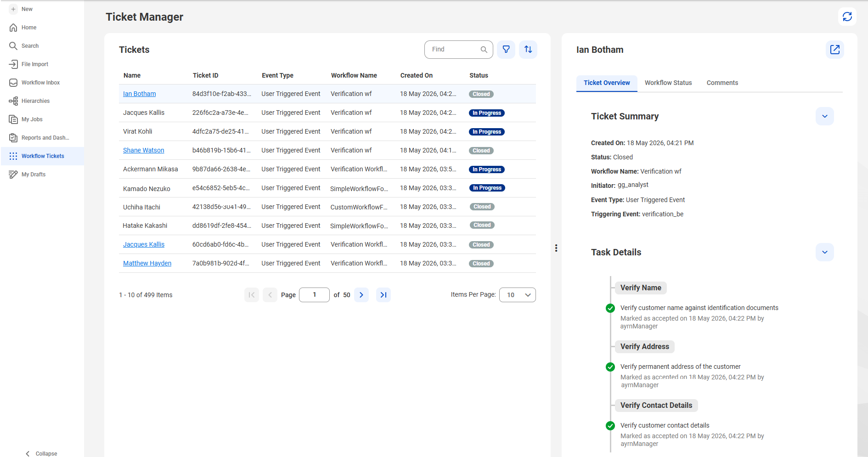The height and width of the screenshot is (457, 868).
Task: Click the In Progress badge for Virat Kohli
Action: [x=487, y=132]
